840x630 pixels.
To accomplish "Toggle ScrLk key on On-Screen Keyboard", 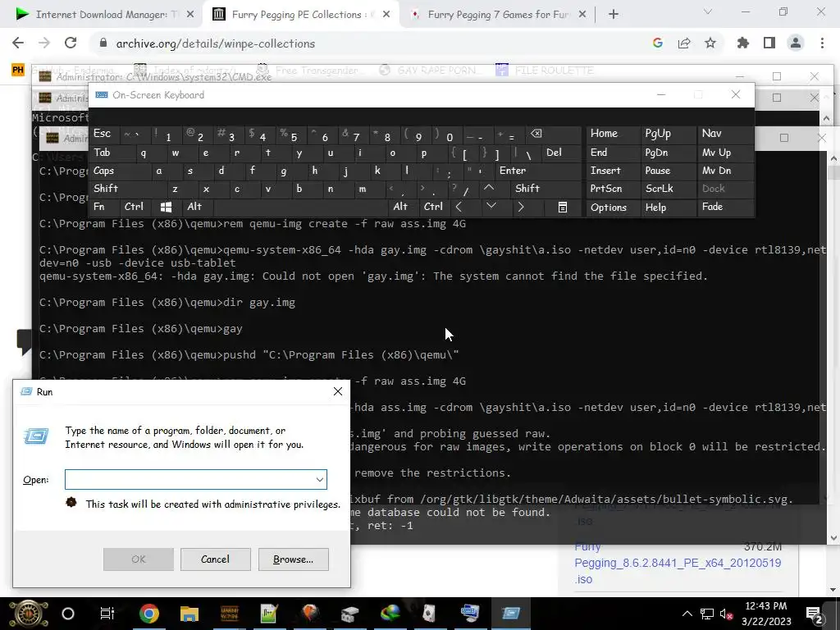I will point(669,189).
